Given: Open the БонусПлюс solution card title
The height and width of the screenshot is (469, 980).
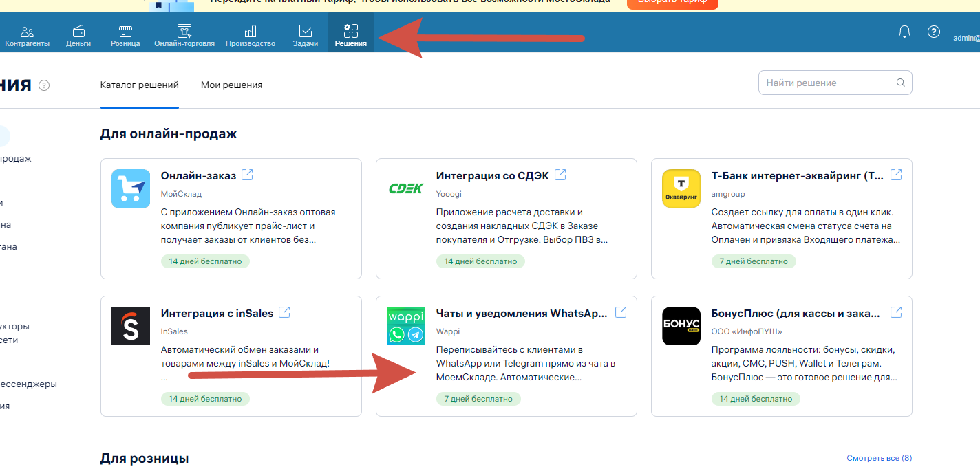Looking at the screenshot, I should (795, 314).
